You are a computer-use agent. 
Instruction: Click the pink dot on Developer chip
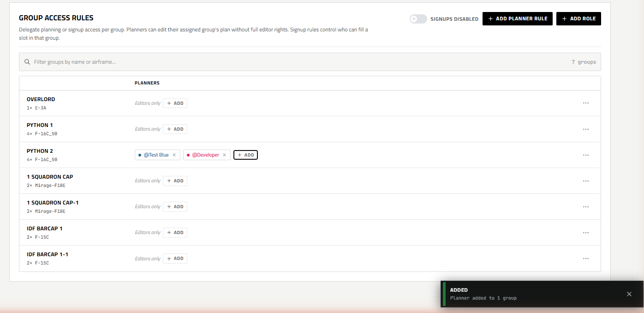[x=188, y=155]
